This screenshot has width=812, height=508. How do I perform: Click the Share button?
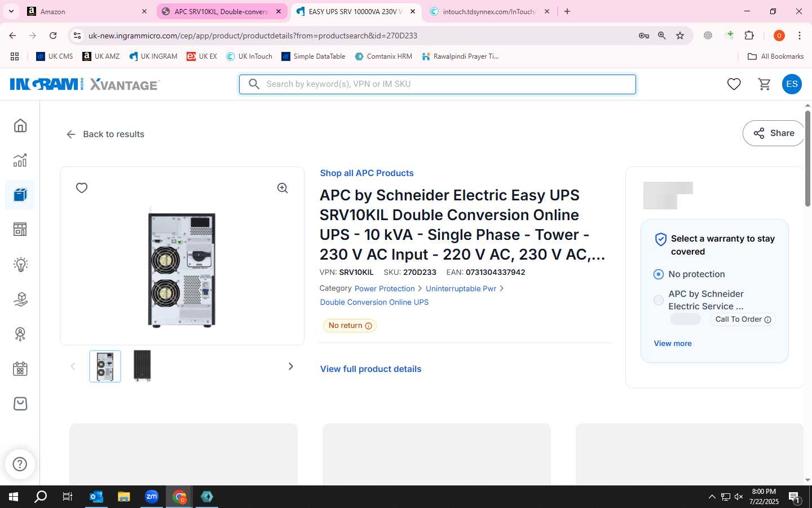[x=774, y=133]
